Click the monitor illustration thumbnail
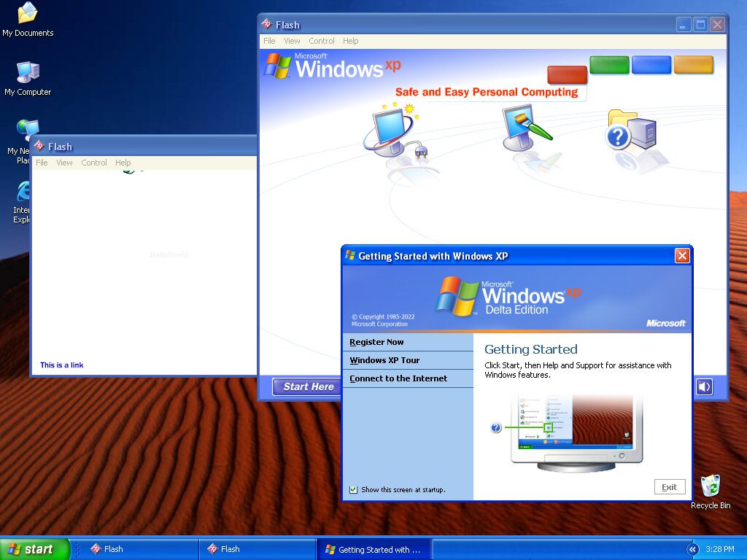This screenshot has width=747, height=560. point(576,432)
